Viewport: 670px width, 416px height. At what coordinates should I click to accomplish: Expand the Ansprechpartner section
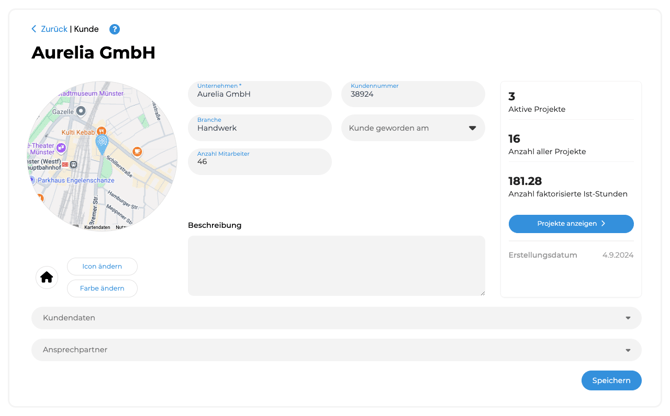tap(336, 350)
